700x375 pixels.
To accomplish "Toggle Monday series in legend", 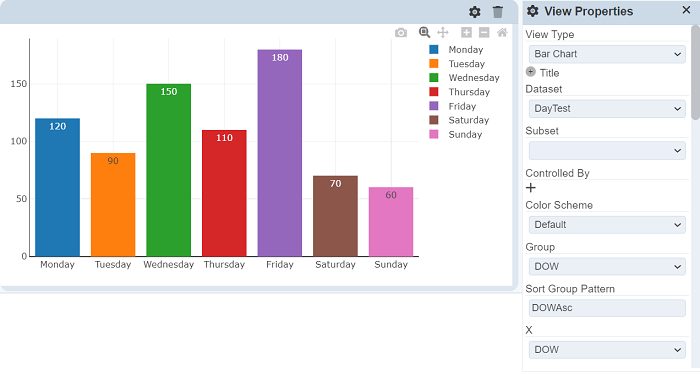I will point(465,50).
